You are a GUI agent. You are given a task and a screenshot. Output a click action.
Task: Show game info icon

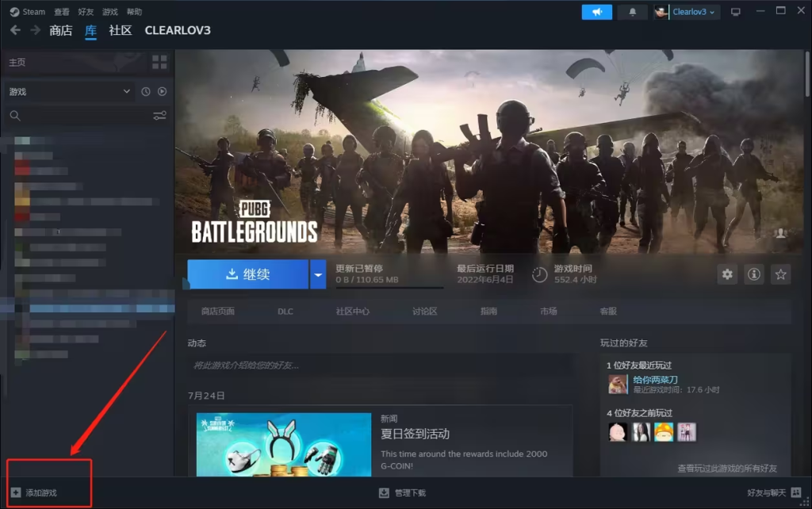click(754, 274)
